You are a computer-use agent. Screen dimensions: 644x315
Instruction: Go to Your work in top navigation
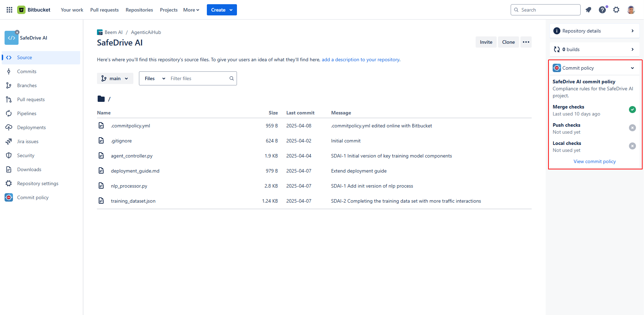(72, 10)
